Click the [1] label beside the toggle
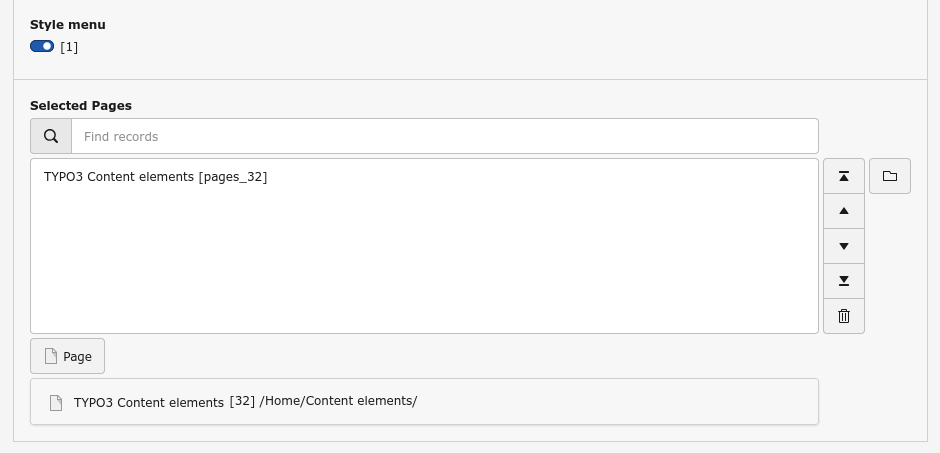 tap(69, 46)
